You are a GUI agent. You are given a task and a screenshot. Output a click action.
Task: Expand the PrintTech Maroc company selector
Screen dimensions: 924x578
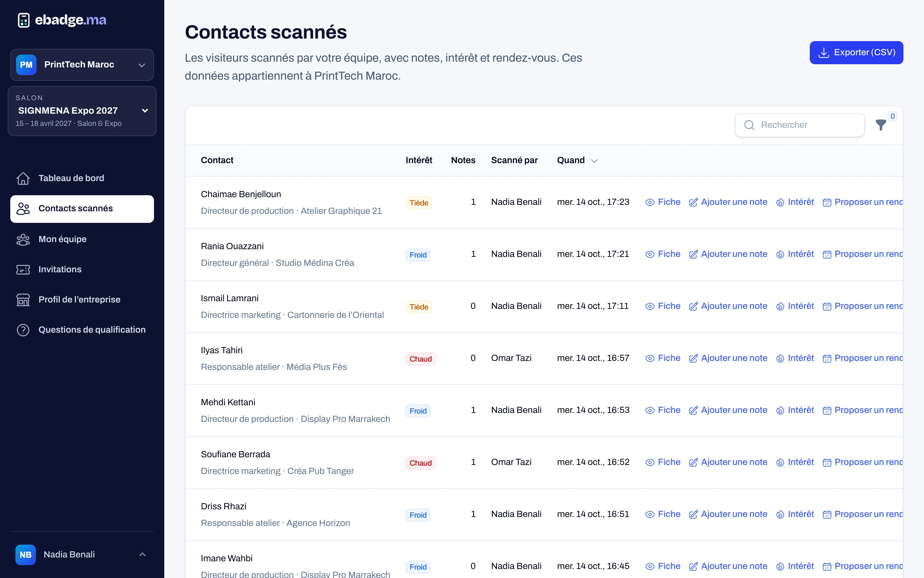[x=82, y=65]
